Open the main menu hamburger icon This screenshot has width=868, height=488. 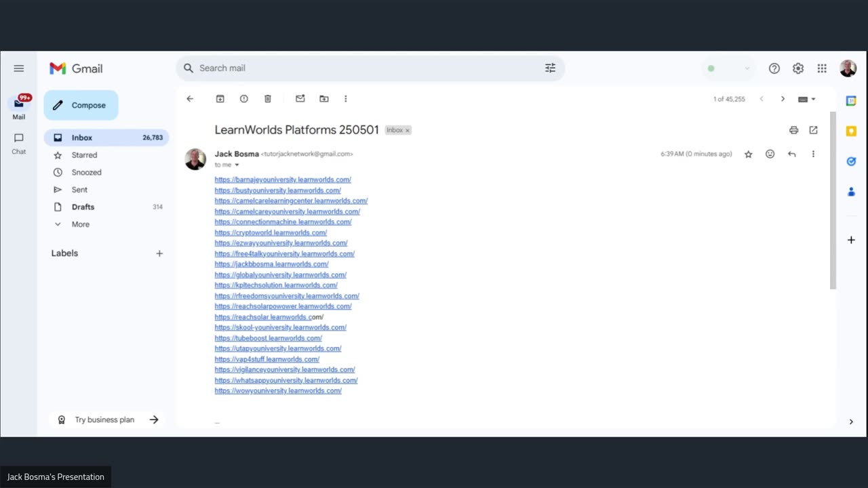(19, 68)
